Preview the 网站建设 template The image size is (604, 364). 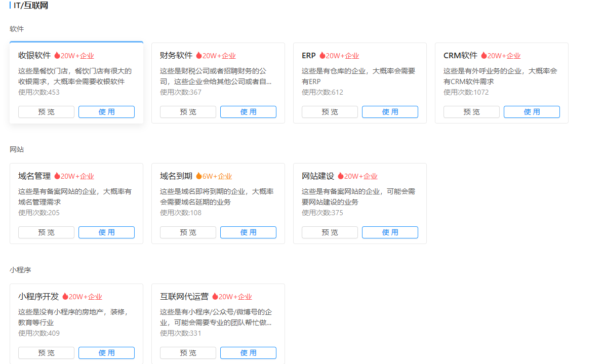point(330,232)
